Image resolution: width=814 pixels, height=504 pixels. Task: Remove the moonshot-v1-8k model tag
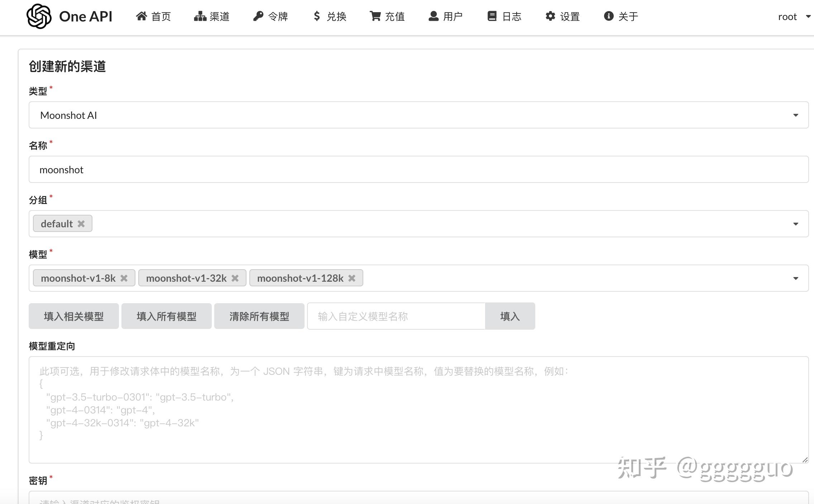click(x=124, y=278)
